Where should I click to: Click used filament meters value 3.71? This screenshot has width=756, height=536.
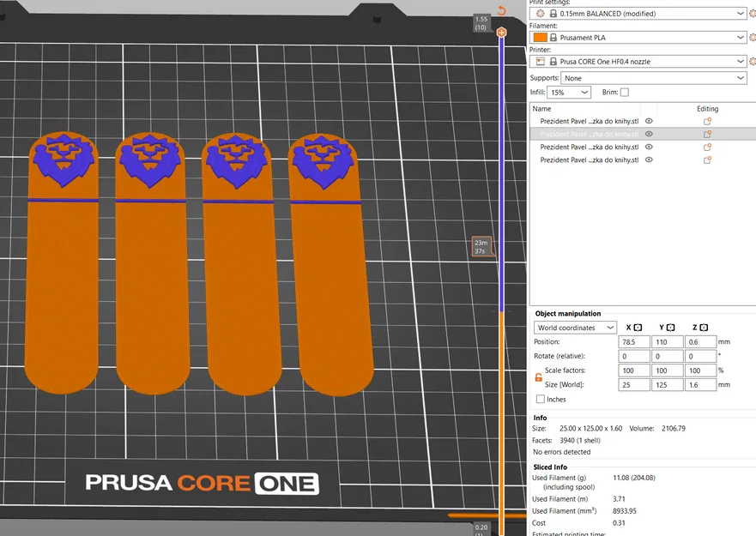coord(619,499)
